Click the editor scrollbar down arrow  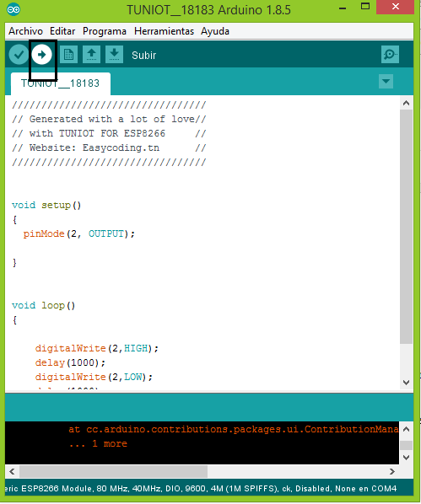pyautogui.click(x=406, y=383)
